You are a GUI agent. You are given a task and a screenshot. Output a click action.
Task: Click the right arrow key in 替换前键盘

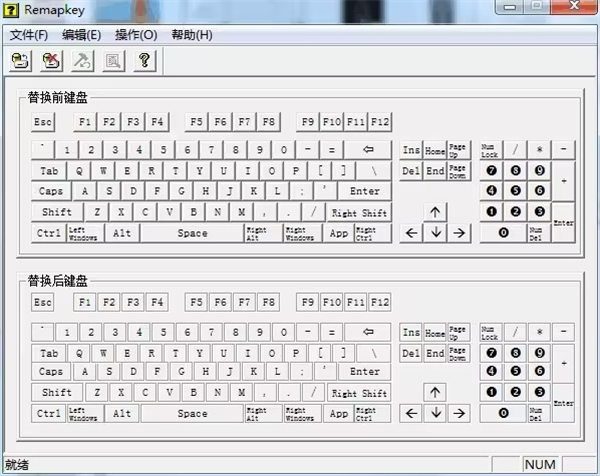click(459, 233)
